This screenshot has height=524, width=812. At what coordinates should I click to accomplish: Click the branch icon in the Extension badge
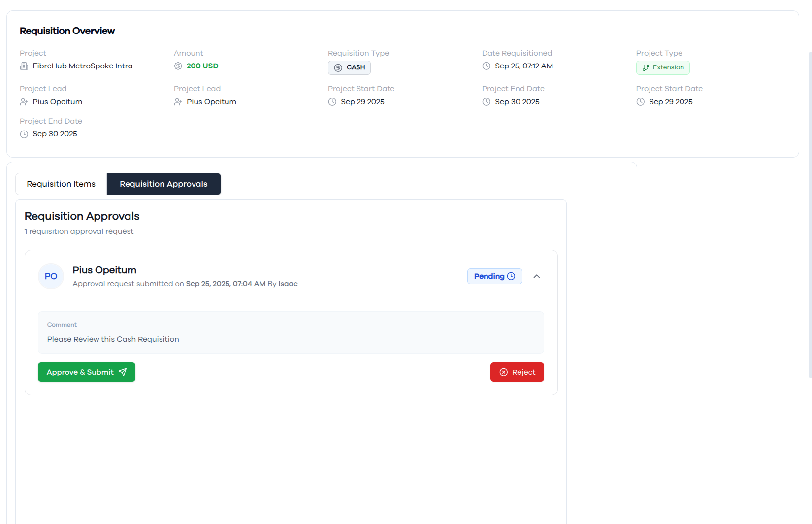click(646, 67)
